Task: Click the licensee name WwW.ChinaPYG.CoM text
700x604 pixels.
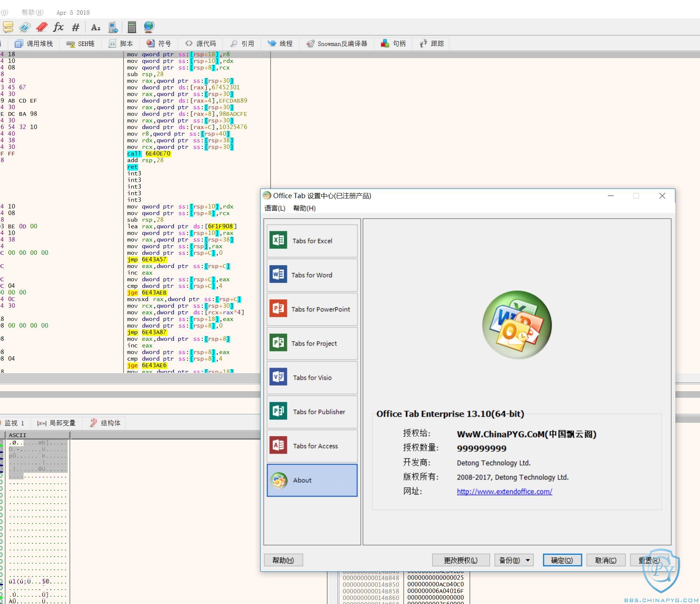Action: 526,434
